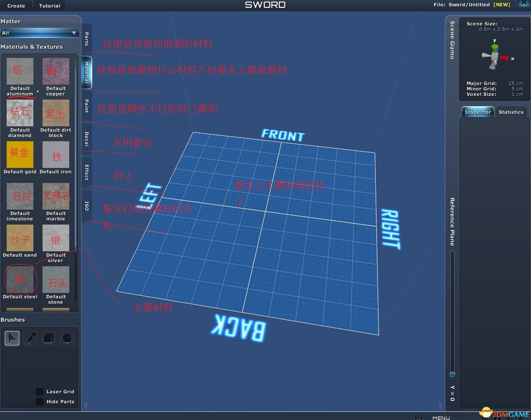The width and height of the screenshot is (531, 420).
Task: Click the green Y axis of gizmo
Action: click(x=495, y=48)
